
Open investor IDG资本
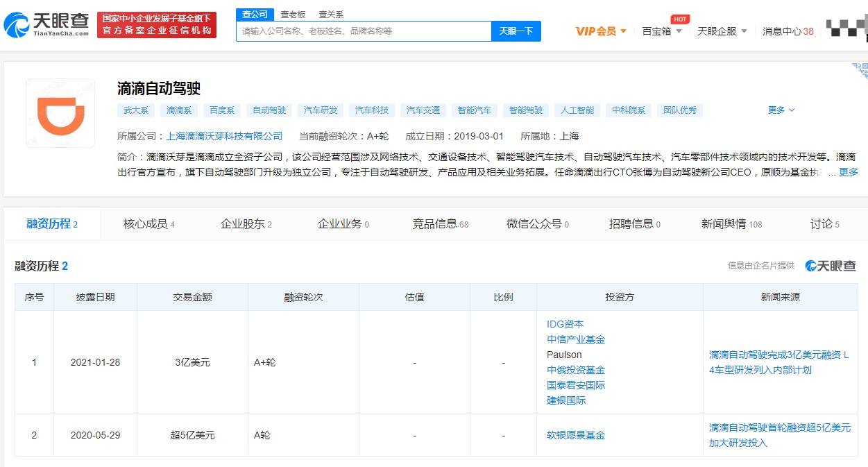click(565, 324)
